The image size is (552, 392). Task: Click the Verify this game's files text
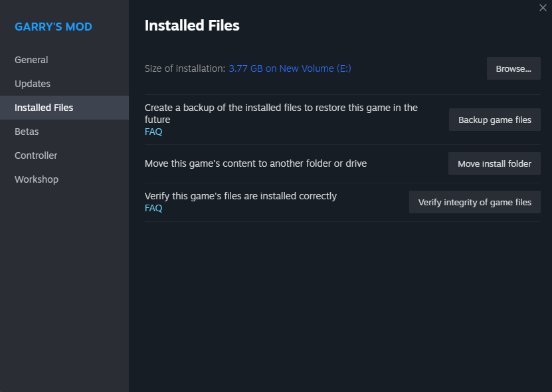(x=240, y=196)
